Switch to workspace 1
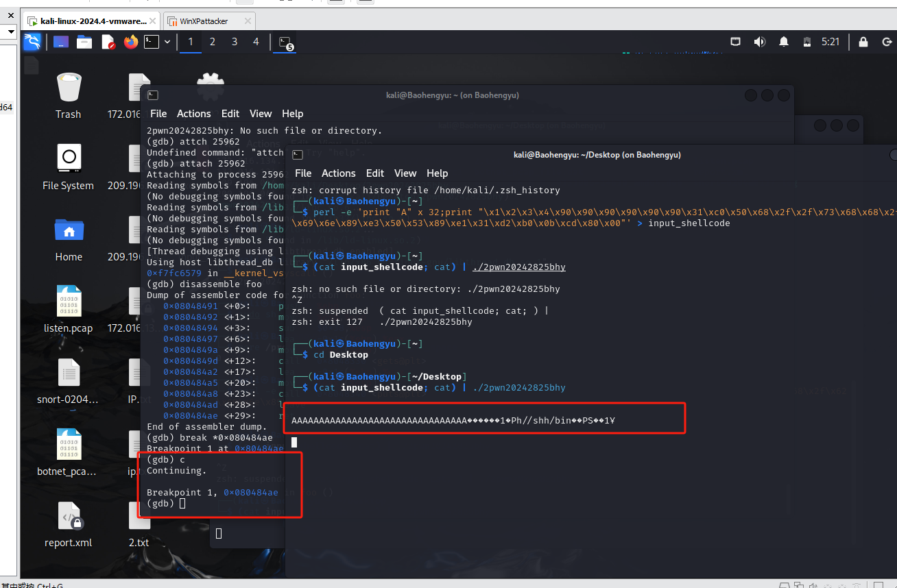This screenshot has width=897, height=588. (191, 42)
